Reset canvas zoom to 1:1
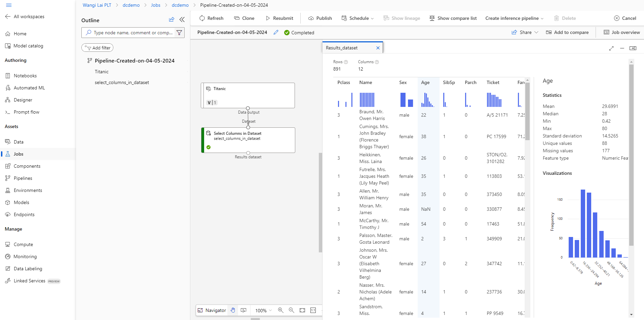Screen dimensions: 644x320 313,310
